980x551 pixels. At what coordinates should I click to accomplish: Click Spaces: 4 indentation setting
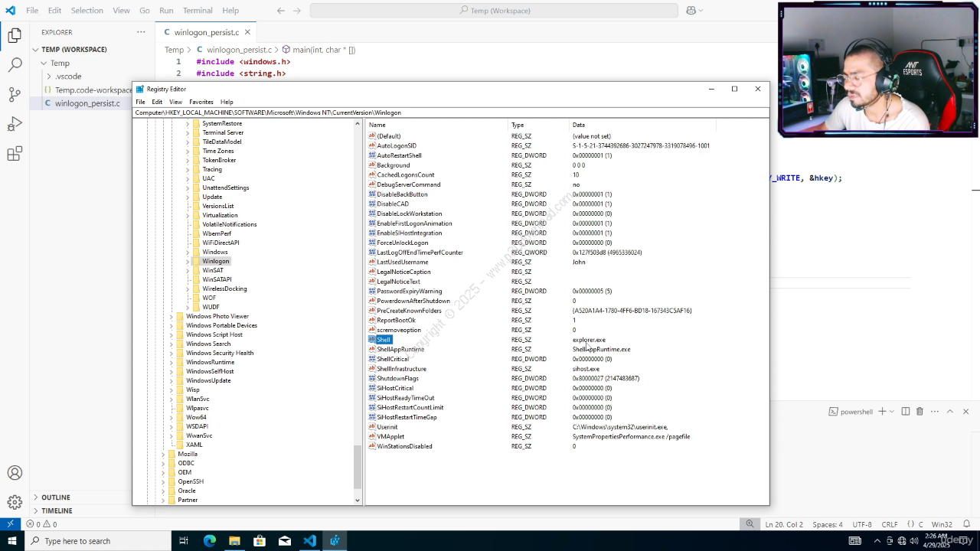point(828,524)
